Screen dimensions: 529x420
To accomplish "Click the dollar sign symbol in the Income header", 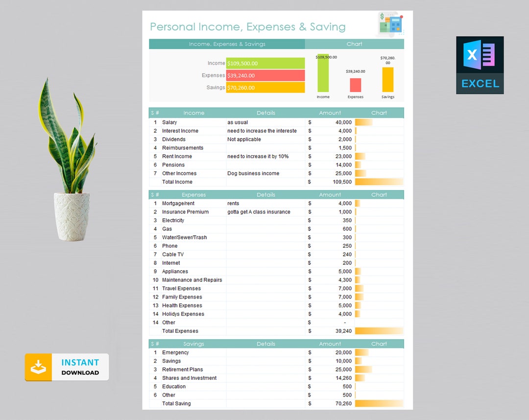I will (153, 113).
